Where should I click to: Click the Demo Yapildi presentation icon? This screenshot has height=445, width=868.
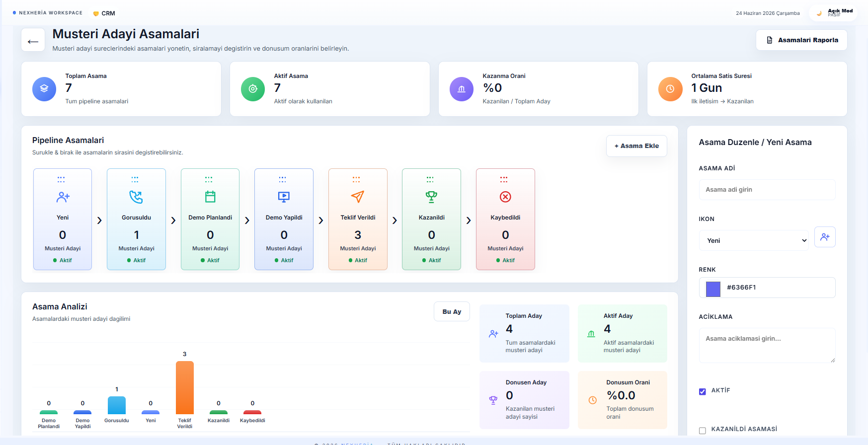(x=284, y=197)
